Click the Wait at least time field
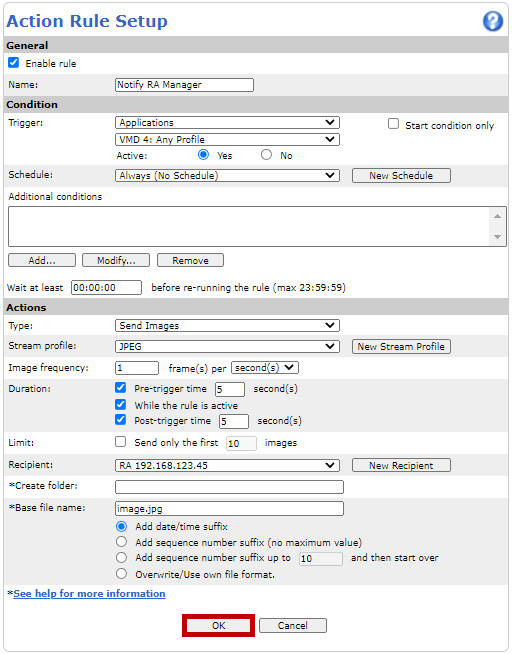The width and height of the screenshot is (512, 654). click(x=106, y=288)
